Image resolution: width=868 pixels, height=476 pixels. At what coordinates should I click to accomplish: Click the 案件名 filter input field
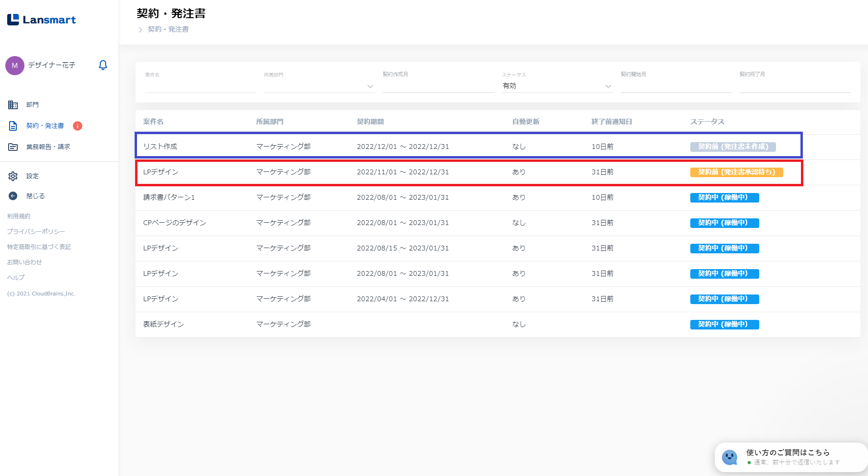[x=200, y=86]
